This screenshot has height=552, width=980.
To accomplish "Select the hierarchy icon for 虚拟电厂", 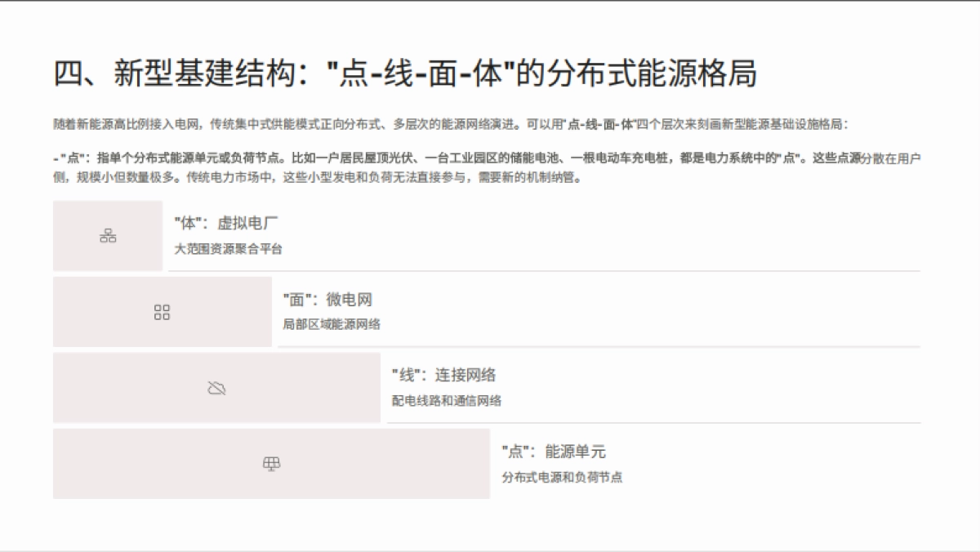I will (107, 235).
